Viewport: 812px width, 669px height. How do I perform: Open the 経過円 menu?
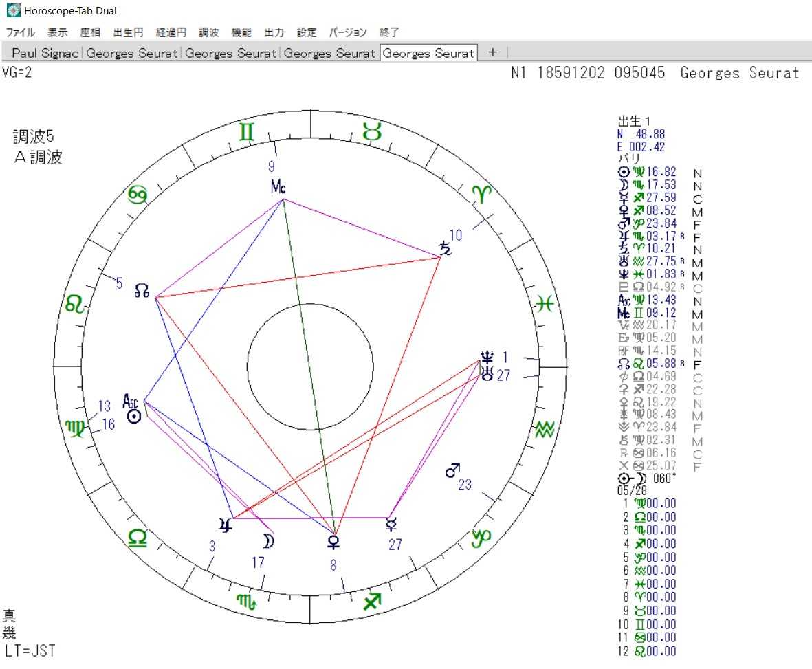(171, 32)
